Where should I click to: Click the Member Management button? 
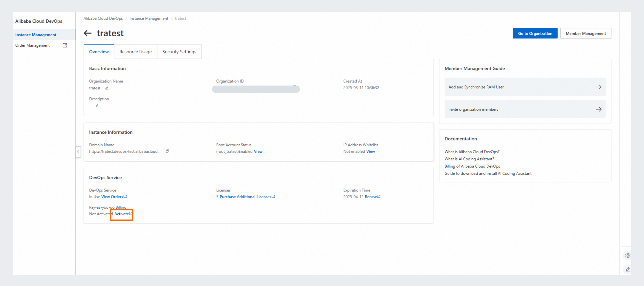coord(585,33)
